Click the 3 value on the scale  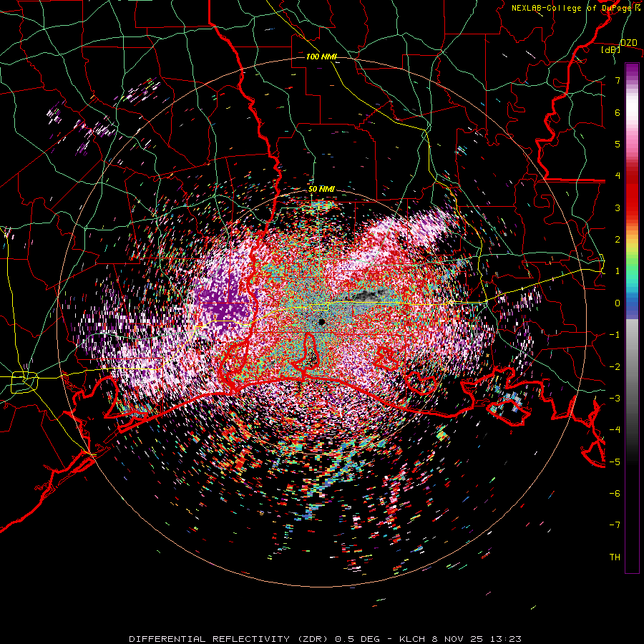point(618,208)
